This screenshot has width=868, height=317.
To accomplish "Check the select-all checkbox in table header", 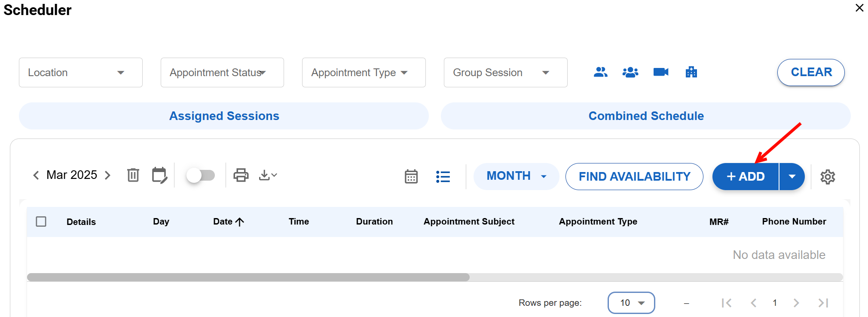I will pos(41,222).
